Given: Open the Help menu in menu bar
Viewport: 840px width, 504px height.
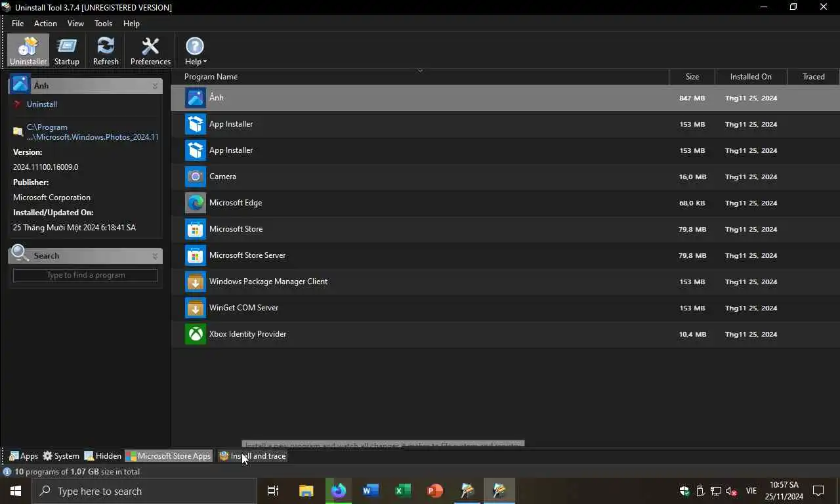Looking at the screenshot, I should [x=131, y=23].
